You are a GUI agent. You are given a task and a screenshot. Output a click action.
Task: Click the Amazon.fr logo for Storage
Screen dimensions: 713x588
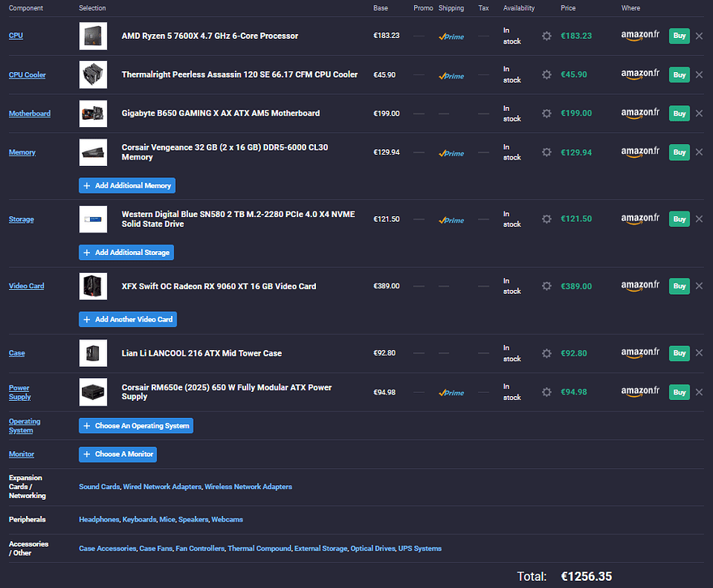pos(640,219)
